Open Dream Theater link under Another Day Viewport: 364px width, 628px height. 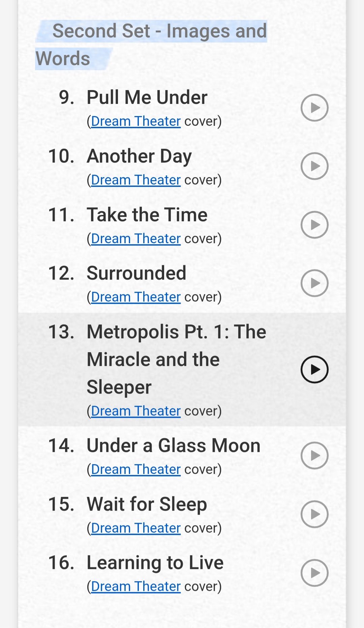136,180
